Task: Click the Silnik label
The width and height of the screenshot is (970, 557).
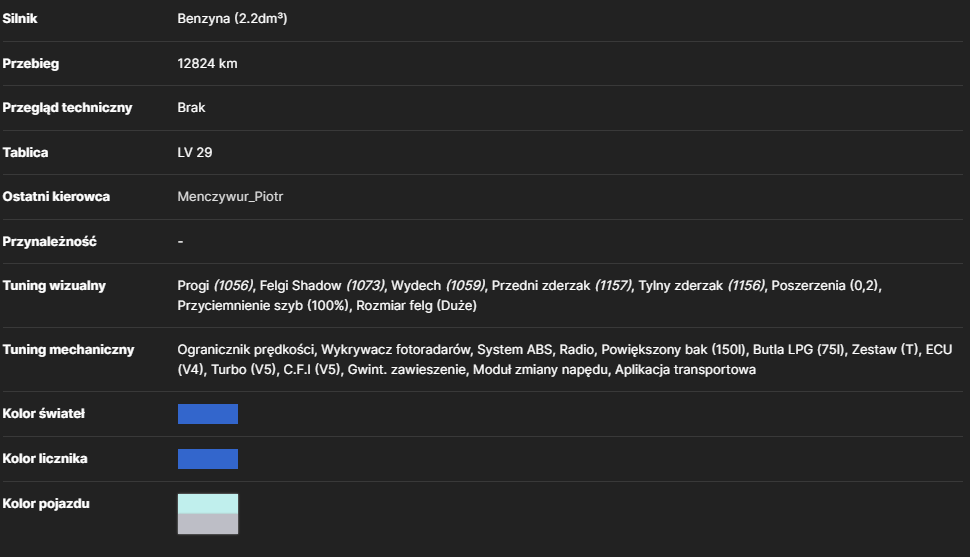Action: pyautogui.click(x=20, y=19)
